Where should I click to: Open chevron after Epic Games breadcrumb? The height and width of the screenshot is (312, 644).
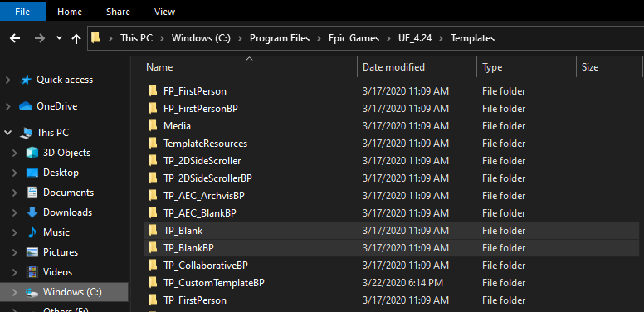(x=388, y=39)
